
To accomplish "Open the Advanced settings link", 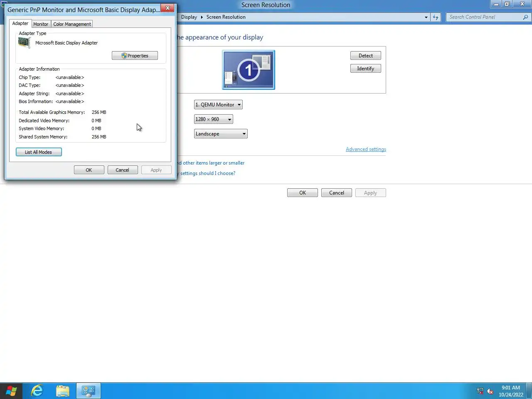I will pos(366,149).
